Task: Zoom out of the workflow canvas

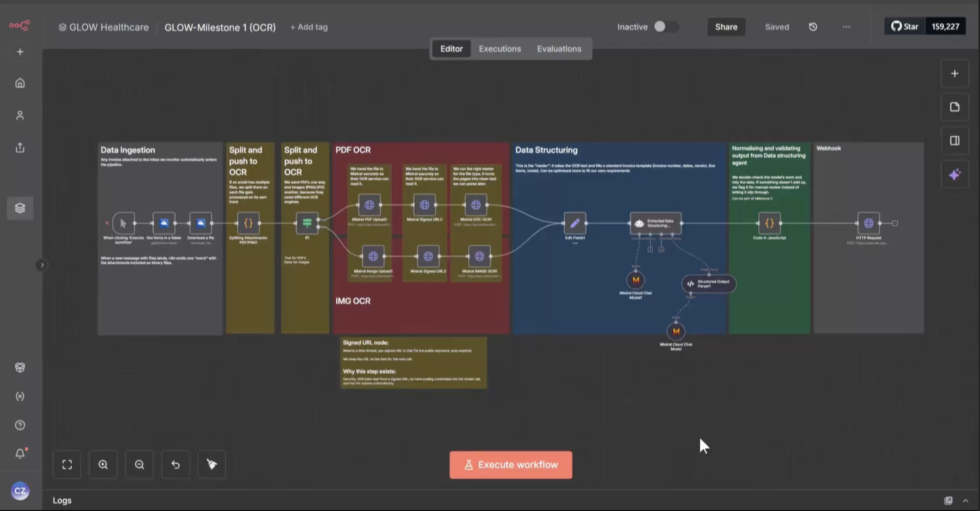Action: pyautogui.click(x=139, y=465)
